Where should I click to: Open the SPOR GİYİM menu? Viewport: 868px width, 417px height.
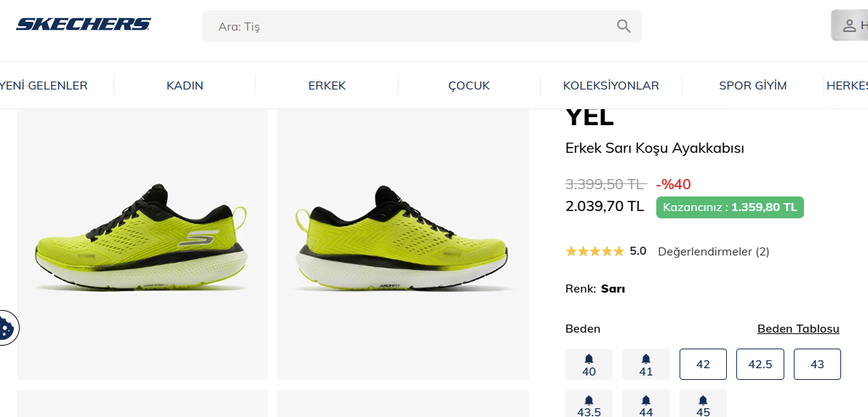(x=753, y=86)
